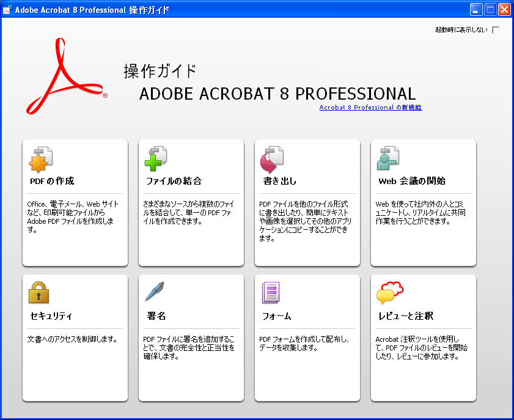Click the PDF フォームを作成して配布し description
Image resolution: width=514 pixels, height=420 pixels.
(x=304, y=344)
